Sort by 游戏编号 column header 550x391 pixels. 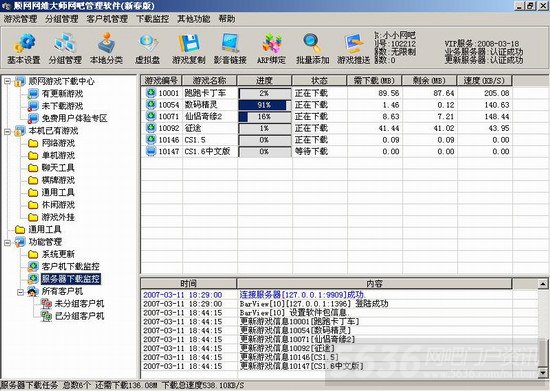click(161, 81)
